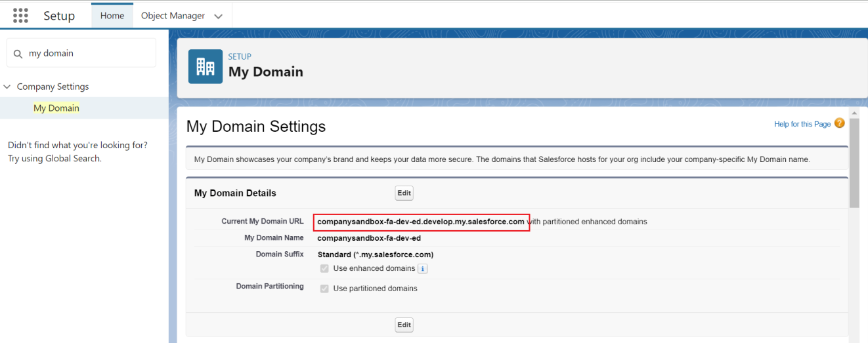The image size is (868, 343).
Task: Toggle Use enhanced domains checkbox
Action: point(324,268)
